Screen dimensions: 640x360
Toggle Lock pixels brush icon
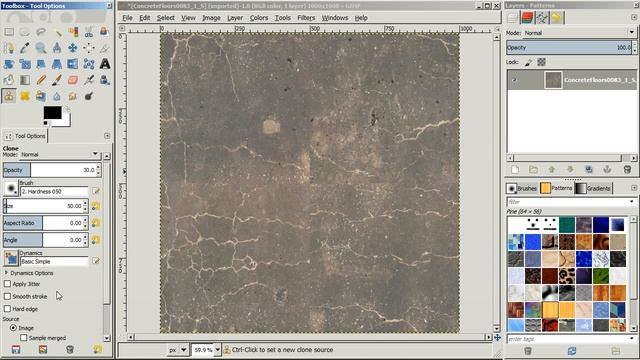click(528, 62)
